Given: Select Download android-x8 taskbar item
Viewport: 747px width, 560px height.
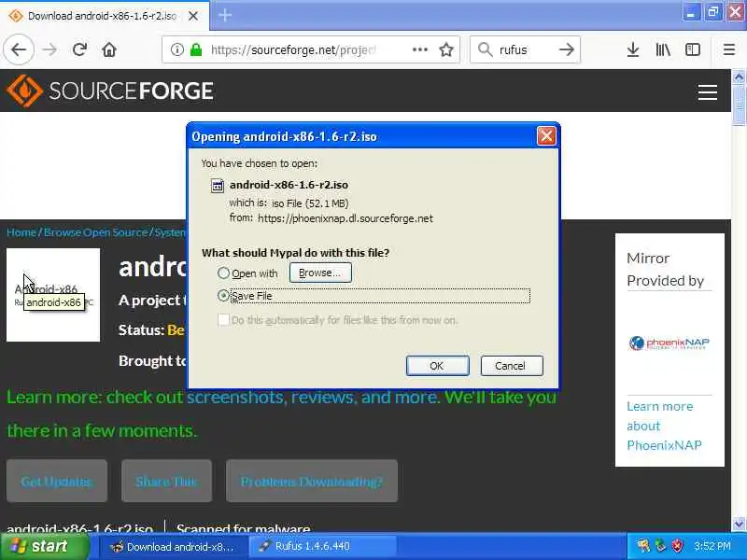Looking at the screenshot, I should pos(174,547).
